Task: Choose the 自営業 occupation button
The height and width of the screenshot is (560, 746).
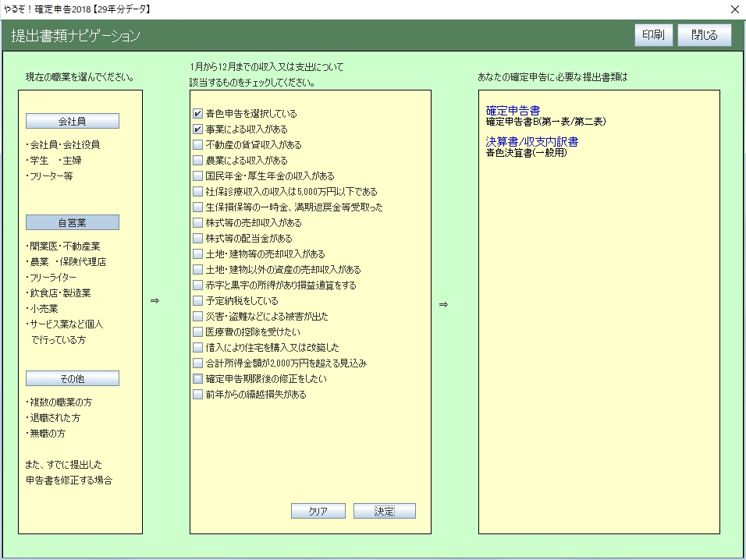Action: click(x=73, y=222)
